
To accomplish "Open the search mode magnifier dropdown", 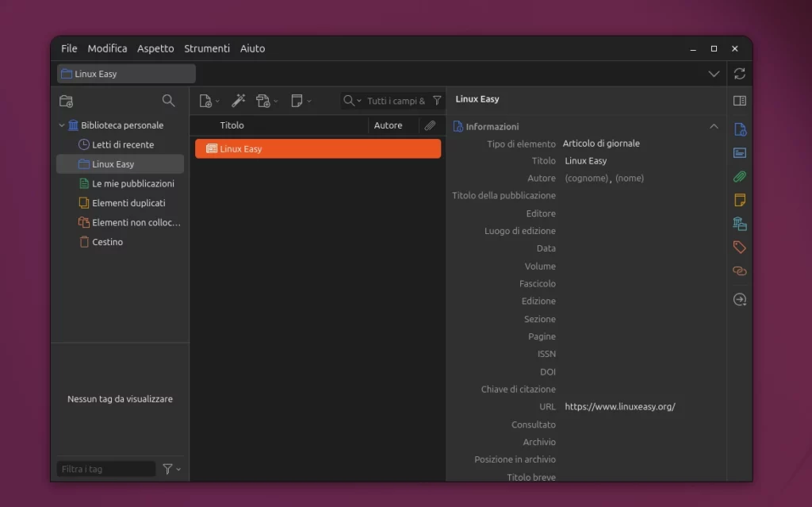I will 352,101.
